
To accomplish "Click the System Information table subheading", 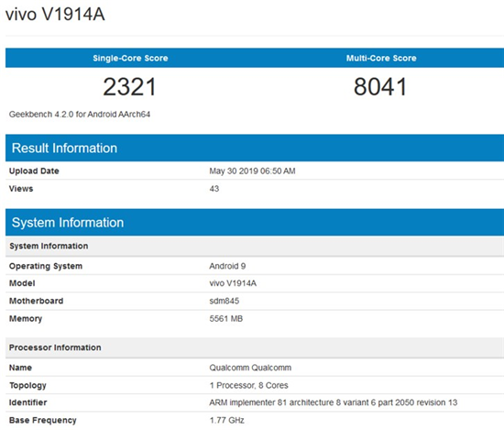I will (49, 246).
